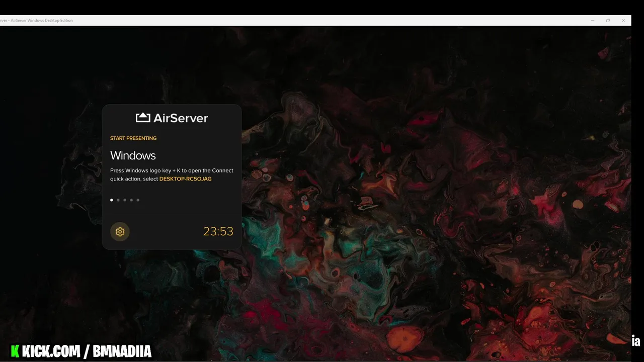
Task: Restore down the AirServer window
Action: [608, 21]
